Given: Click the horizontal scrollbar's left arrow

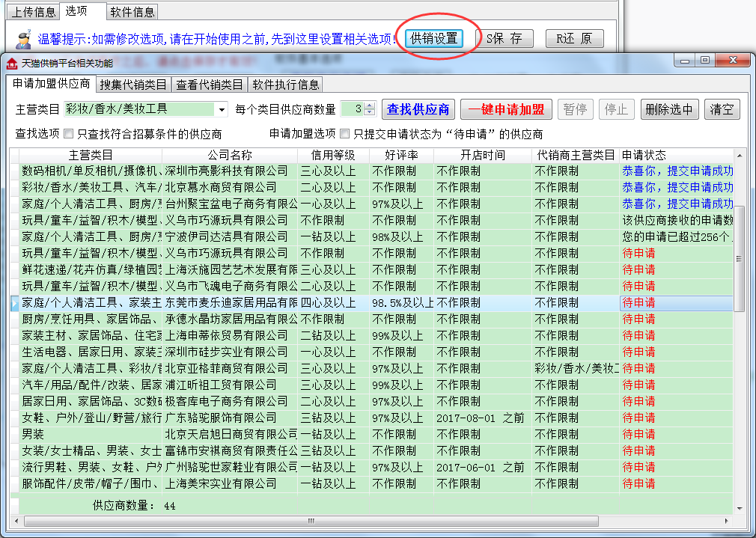Looking at the screenshot, I should 15,520.
